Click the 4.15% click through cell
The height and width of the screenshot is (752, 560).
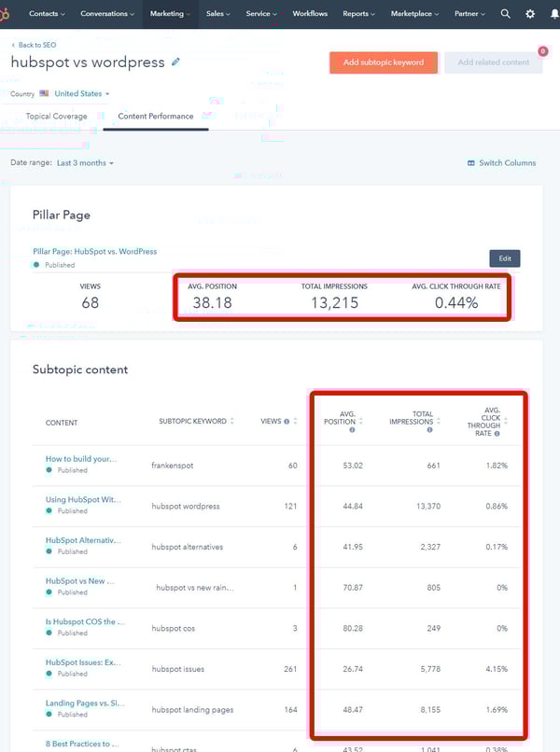pyautogui.click(x=497, y=669)
